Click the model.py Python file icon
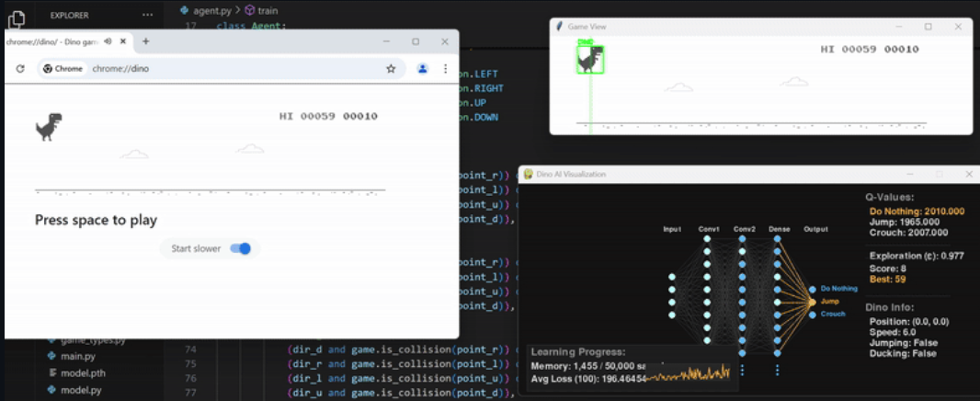The width and height of the screenshot is (980, 401). pyautogui.click(x=52, y=390)
